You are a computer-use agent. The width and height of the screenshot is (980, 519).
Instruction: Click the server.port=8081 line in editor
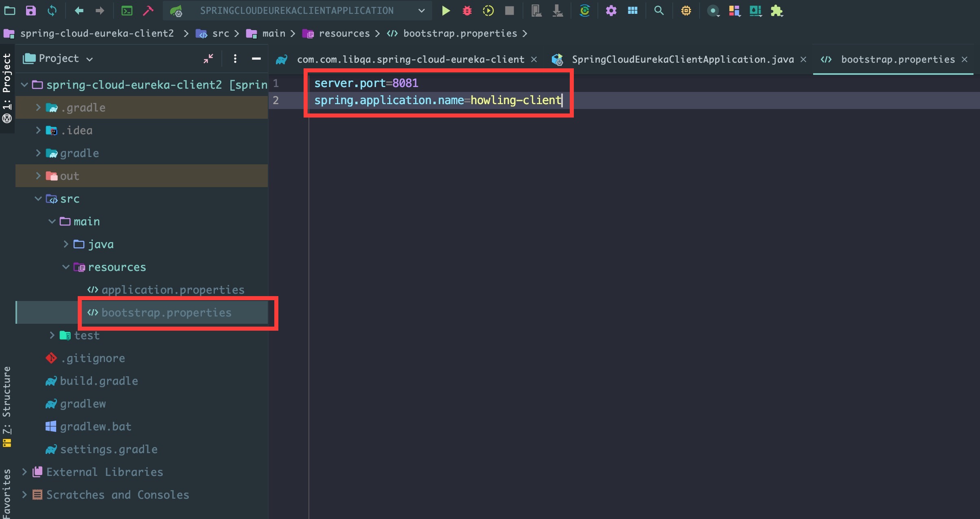coord(366,83)
